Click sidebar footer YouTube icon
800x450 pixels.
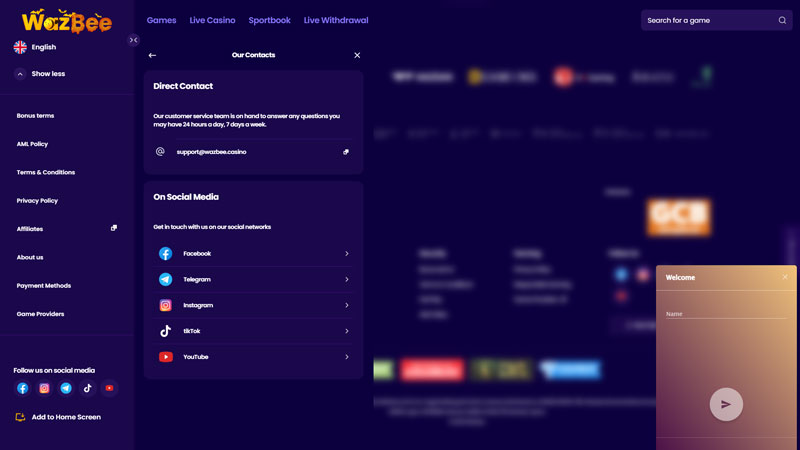tap(109, 388)
